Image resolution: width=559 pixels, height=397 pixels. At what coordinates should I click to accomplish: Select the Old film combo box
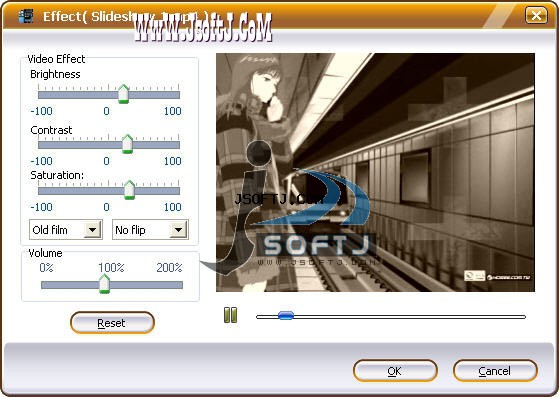(x=66, y=230)
